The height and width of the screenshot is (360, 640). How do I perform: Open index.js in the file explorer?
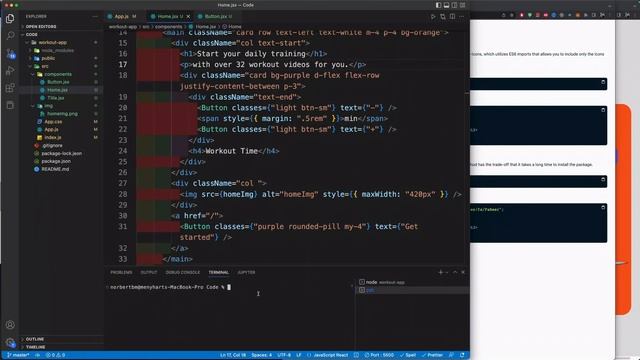(53, 138)
